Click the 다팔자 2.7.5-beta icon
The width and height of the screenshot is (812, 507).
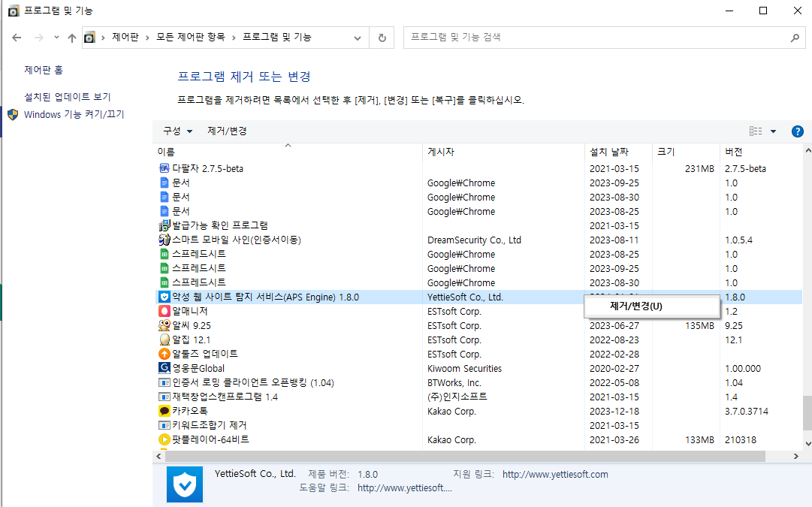pyautogui.click(x=165, y=168)
